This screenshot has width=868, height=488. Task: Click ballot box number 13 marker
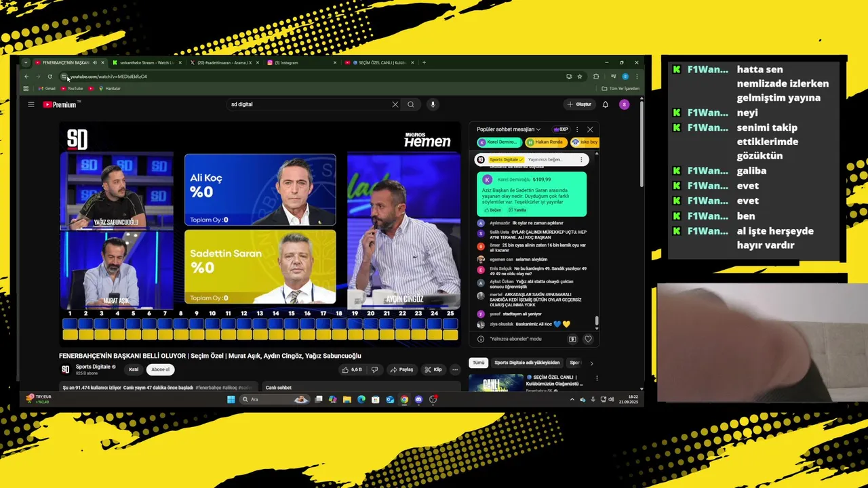click(260, 313)
